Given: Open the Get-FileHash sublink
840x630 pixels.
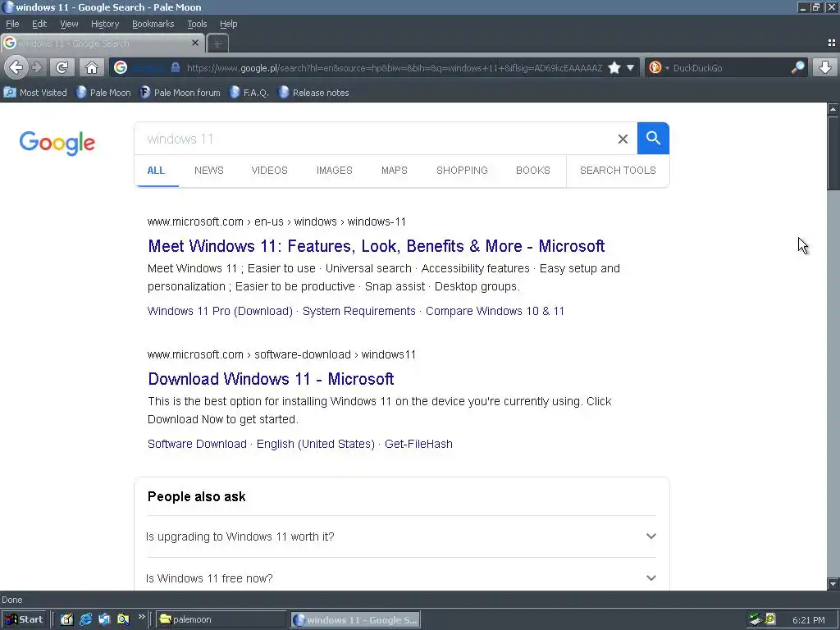Looking at the screenshot, I should pyautogui.click(x=418, y=444).
